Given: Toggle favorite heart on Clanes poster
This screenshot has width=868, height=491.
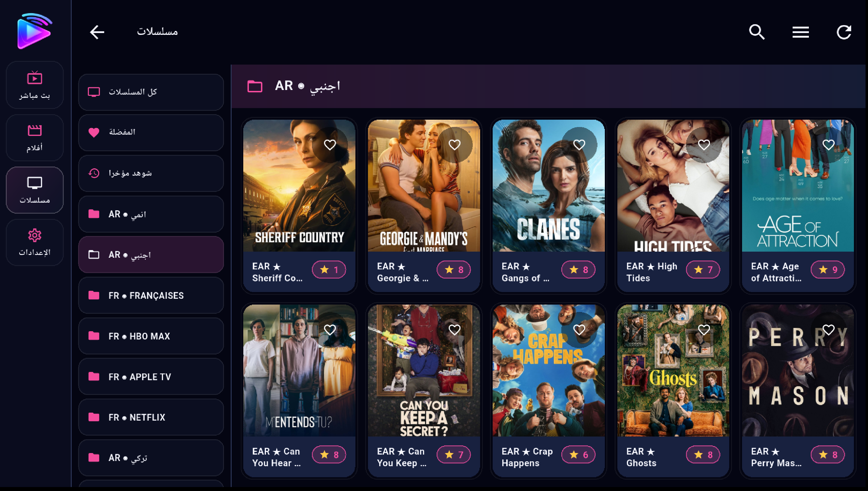Looking at the screenshot, I should 579,145.
